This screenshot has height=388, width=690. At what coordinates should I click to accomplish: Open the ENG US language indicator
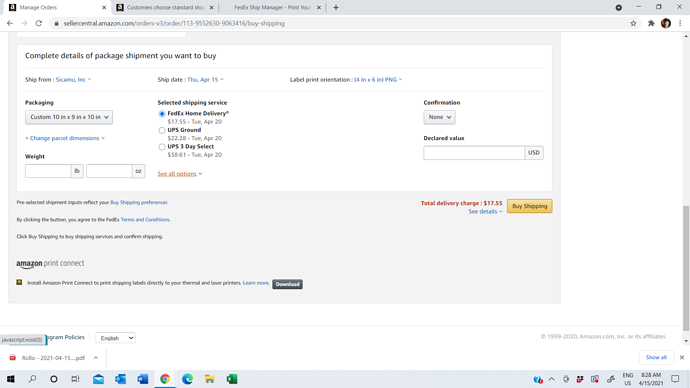pyautogui.click(x=628, y=379)
